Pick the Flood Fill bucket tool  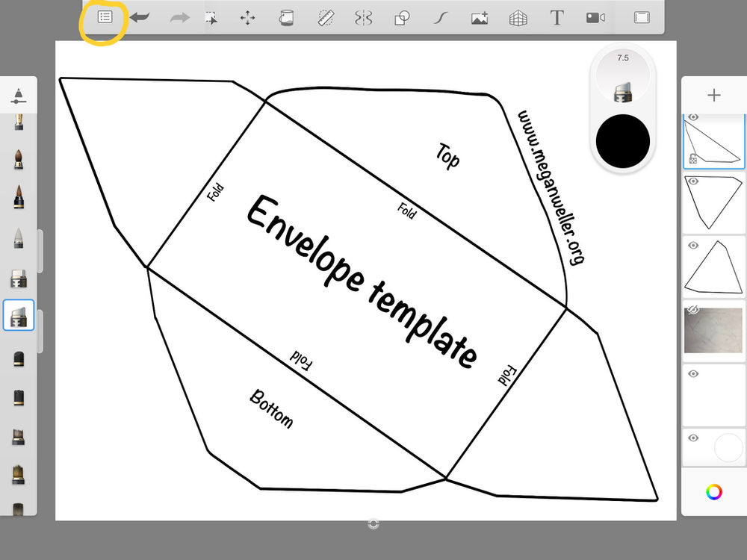pyautogui.click(x=286, y=18)
